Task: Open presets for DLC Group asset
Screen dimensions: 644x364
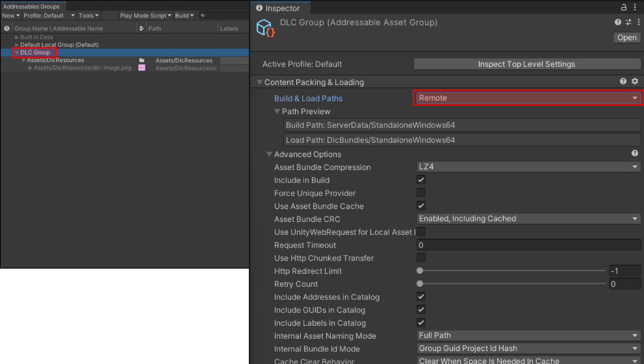Action: 628,22
